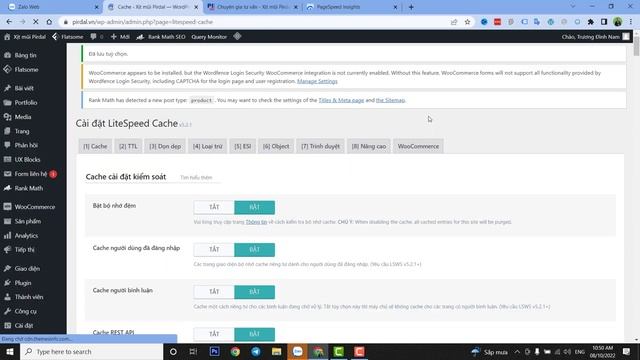Open the Chrome extensions puzzle icon
This screenshot has width=640, height=360.
(x=591, y=22)
